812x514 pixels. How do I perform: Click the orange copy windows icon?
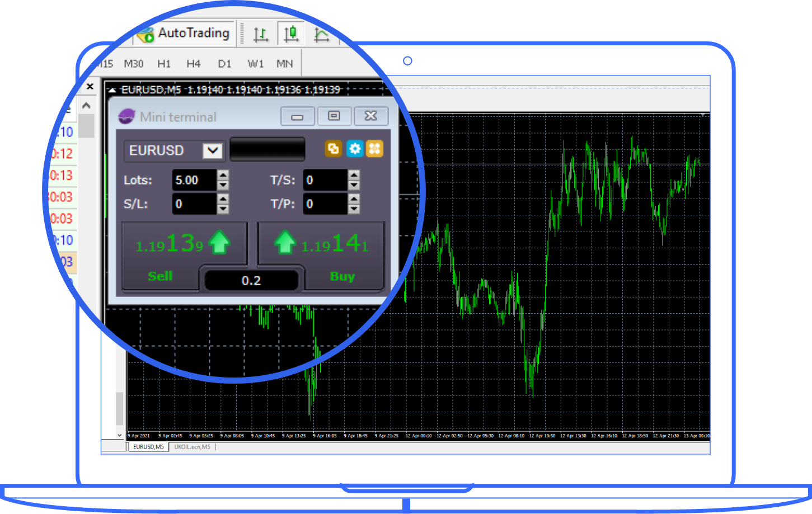(x=334, y=149)
